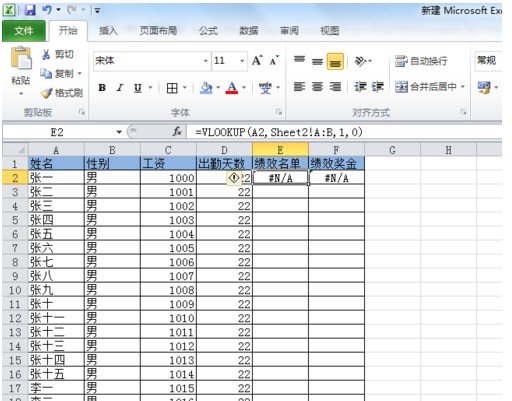The width and height of the screenshot is (512, 401).
Task: Open the font color dropdown arrow
Action: pos(244,88)
